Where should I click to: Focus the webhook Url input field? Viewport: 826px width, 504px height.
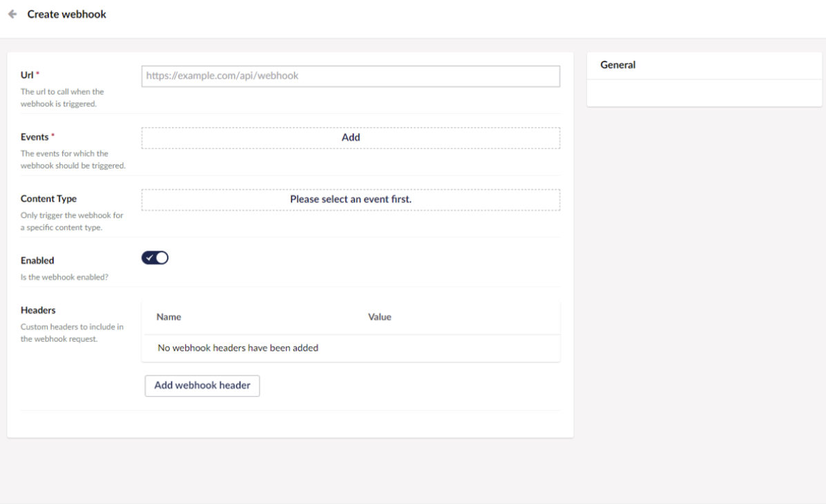pos(350,76)
